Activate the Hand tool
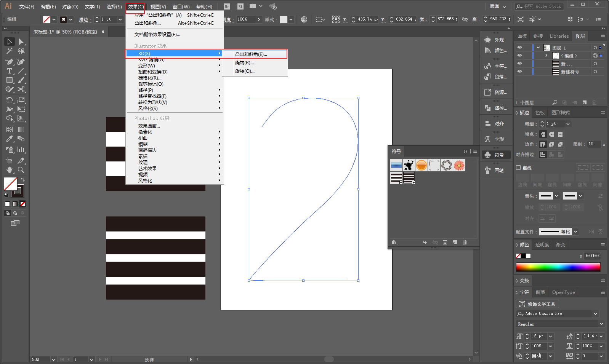609x364 pixels. tap(10, 170)
